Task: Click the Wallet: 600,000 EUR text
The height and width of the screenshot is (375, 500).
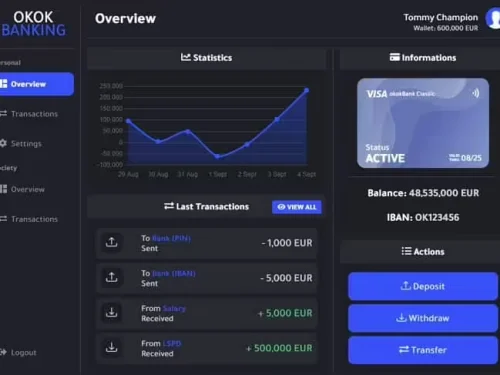Action: [x=446, y=28]
